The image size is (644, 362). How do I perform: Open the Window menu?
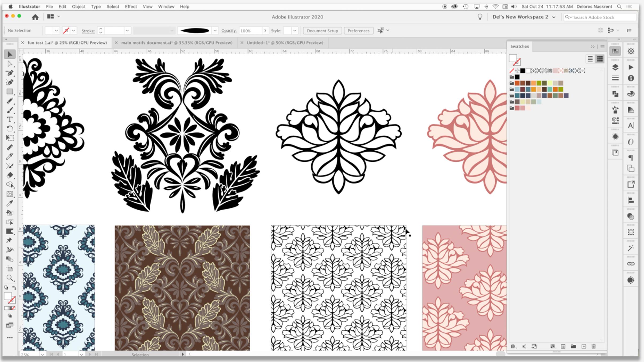click(x=166, y=6)
